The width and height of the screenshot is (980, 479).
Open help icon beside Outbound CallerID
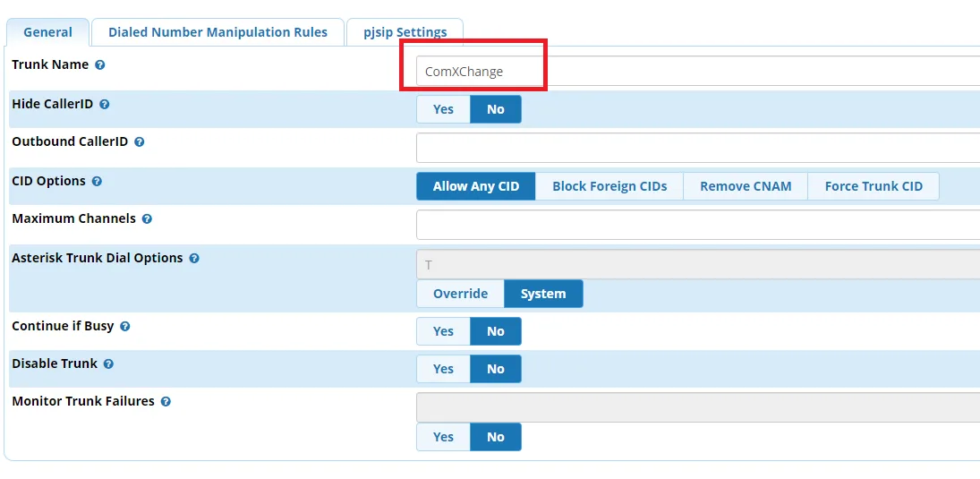[x=140, y=142]
